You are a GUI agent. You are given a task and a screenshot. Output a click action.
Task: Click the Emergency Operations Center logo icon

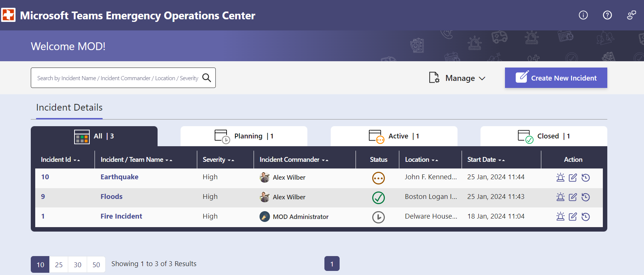pyautogui.click(x=8, y=15)
